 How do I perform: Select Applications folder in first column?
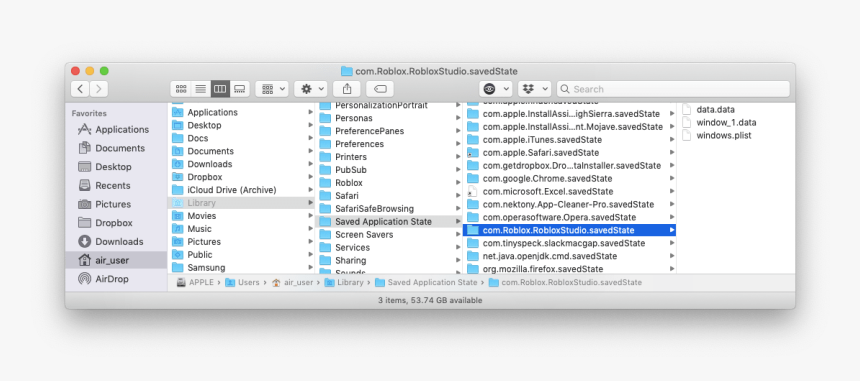[x=241, y=112]
